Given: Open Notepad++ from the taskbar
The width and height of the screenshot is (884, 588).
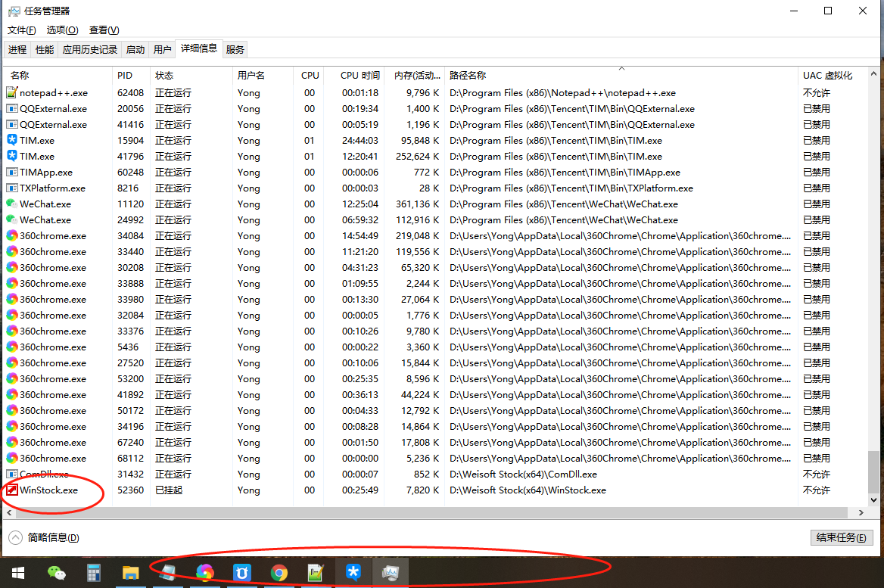Looking at the screenshot, I should tap(316, 573).
